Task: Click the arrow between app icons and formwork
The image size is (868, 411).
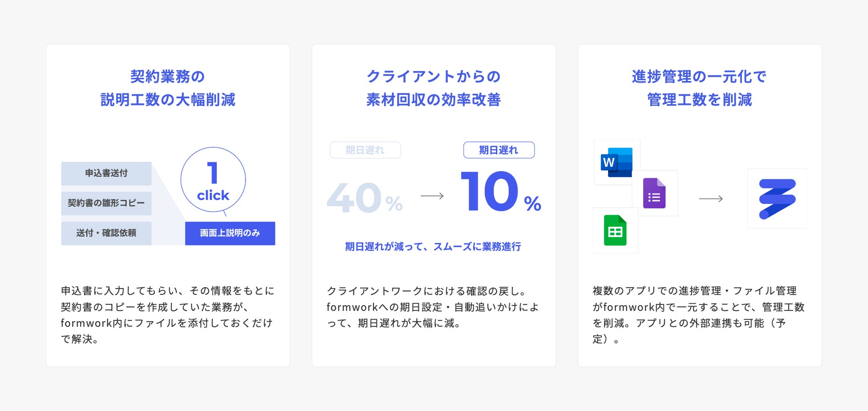Action: click(711, 199)
